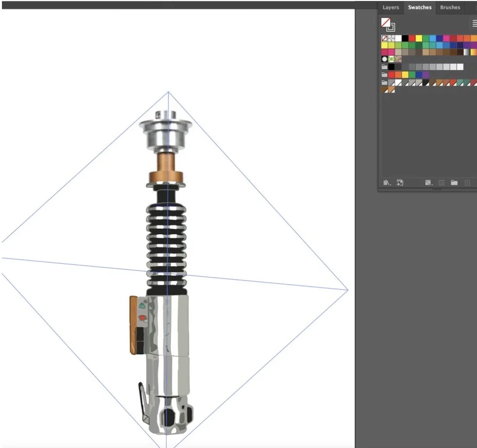This screenshot has height=448, width=477.
Task: Select the white global swatch with corner
Action: 398,83
